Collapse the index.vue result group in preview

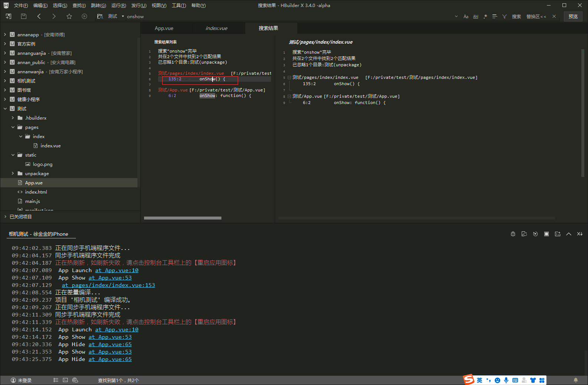pos(289,77)
